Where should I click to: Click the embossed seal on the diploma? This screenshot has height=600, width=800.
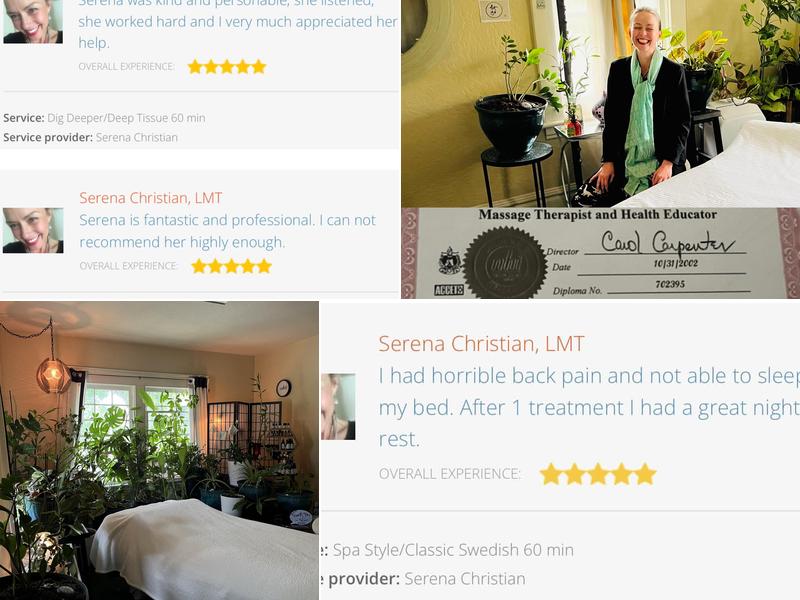(x=505, y=263)
